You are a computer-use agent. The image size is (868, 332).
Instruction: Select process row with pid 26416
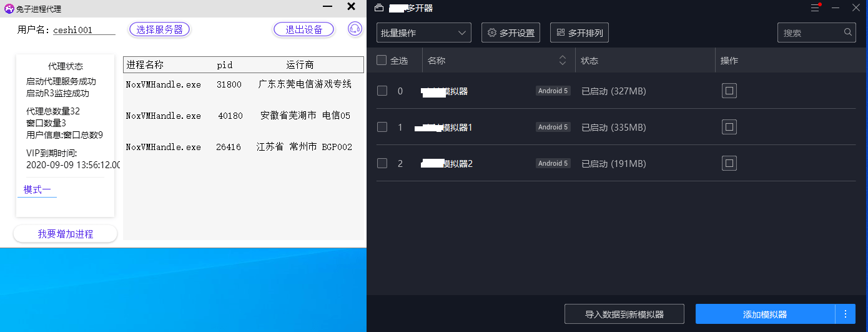click(x=243, y=147)
